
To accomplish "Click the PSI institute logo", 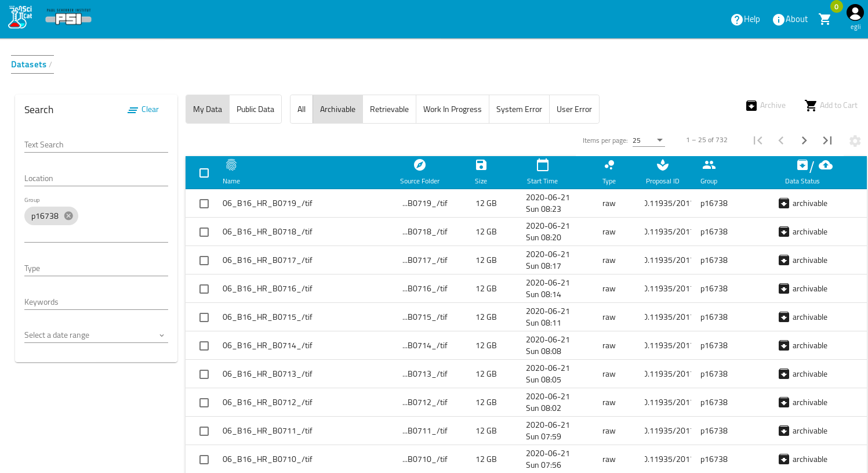I will tap(68, 17).
